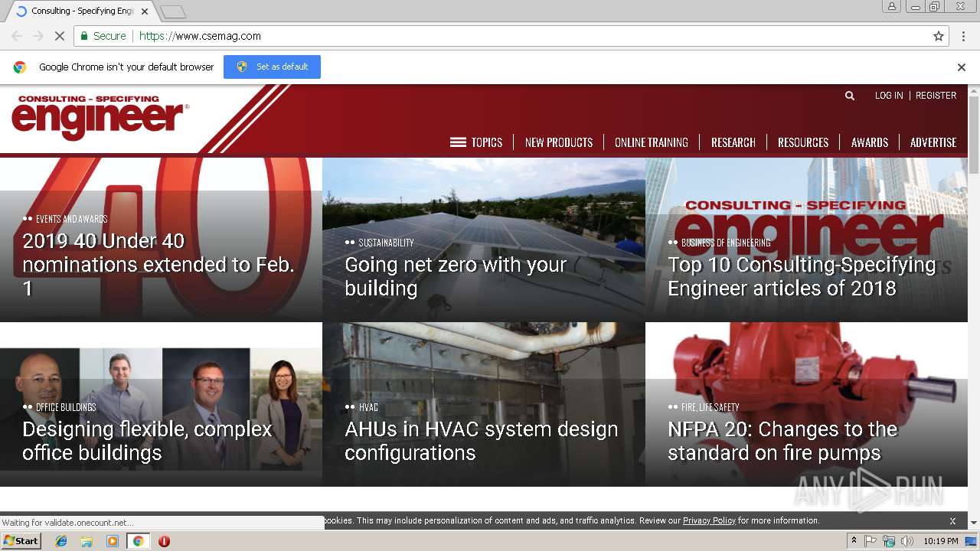Open the Awards menu item
The image size is (980, 551).
pos(870,142)
